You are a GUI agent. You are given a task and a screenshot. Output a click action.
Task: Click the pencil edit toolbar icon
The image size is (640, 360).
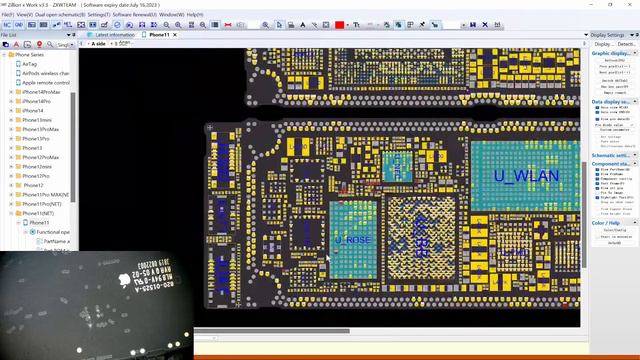pyautogui.click(x=104, y=25)
